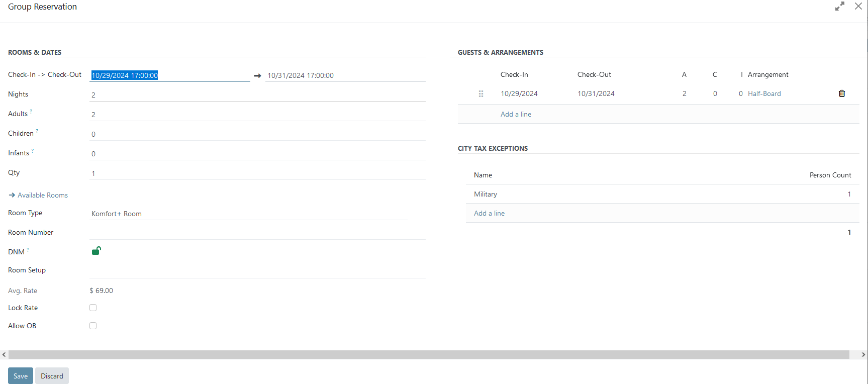Click the Military person count value 1
The image size is (868, 384).
click(x=849, y=194)
